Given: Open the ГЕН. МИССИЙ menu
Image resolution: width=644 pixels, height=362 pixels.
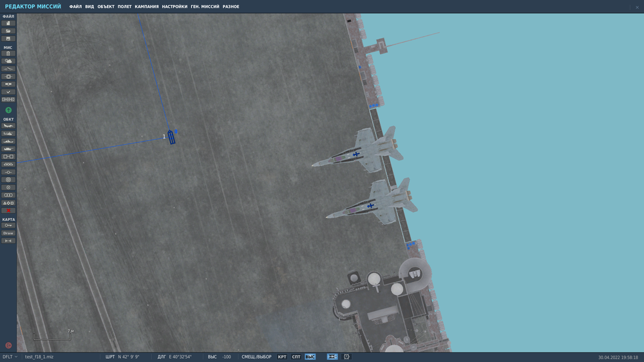Looking at the screenshot, I should pyautogui.click(x=205, y=6).
